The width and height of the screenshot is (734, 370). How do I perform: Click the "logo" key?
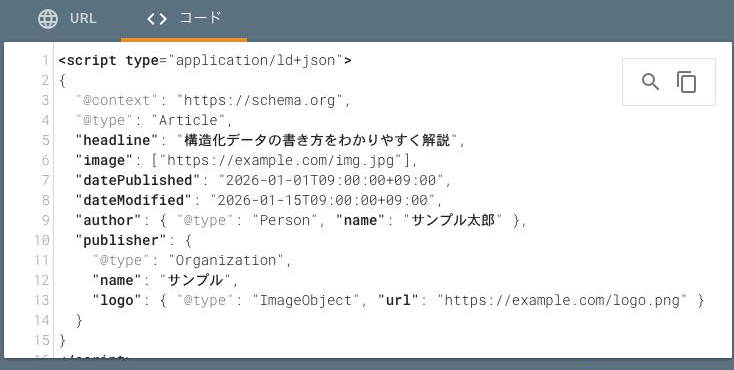click(x=117, y=300)
